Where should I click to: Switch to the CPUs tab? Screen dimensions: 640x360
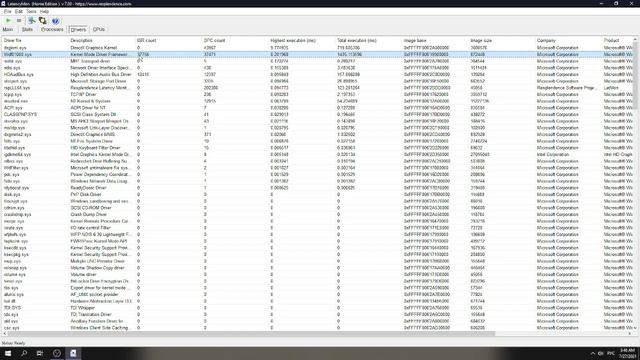coord(99,29)
